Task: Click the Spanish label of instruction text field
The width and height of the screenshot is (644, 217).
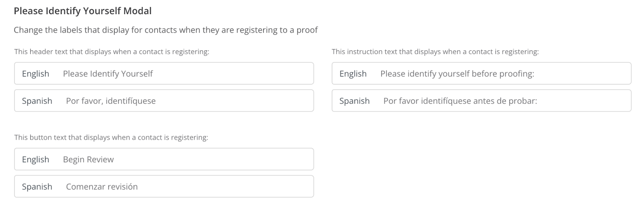Action: [354, 101]
